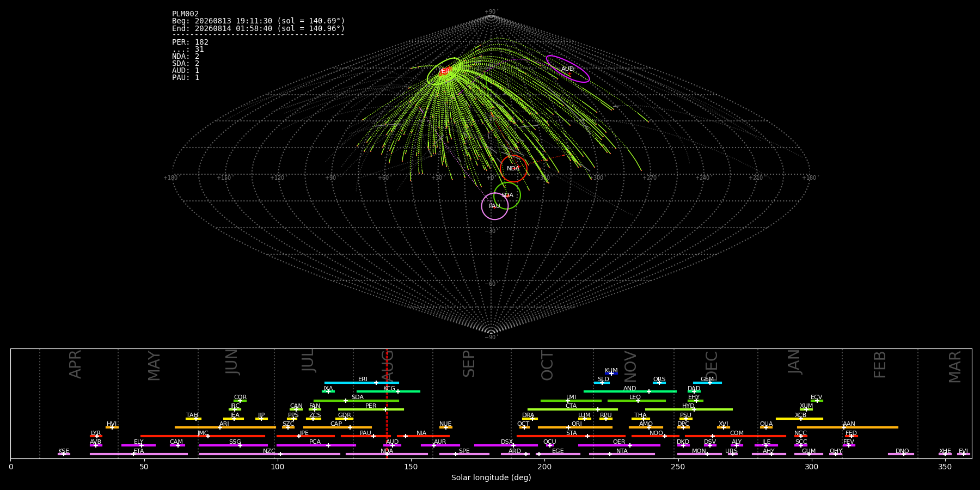
Task: Click the CAP shower activity bar
Action: coord(338,427)
